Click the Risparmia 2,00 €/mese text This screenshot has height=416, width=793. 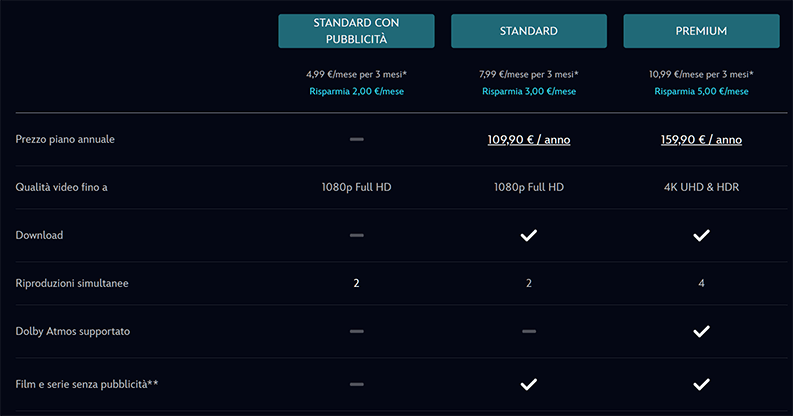tap(356, 91)
